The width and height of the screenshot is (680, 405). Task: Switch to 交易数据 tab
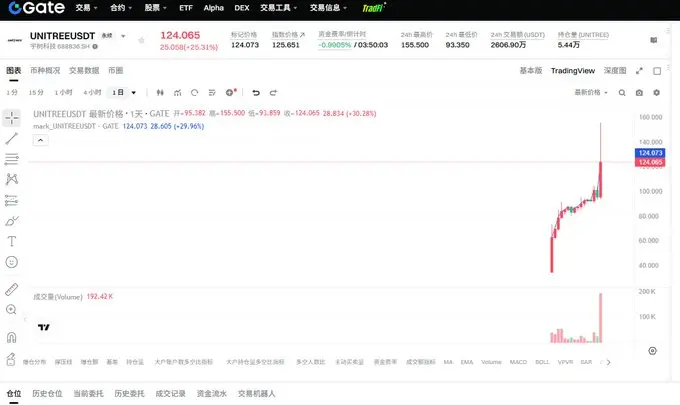(84, 70)
